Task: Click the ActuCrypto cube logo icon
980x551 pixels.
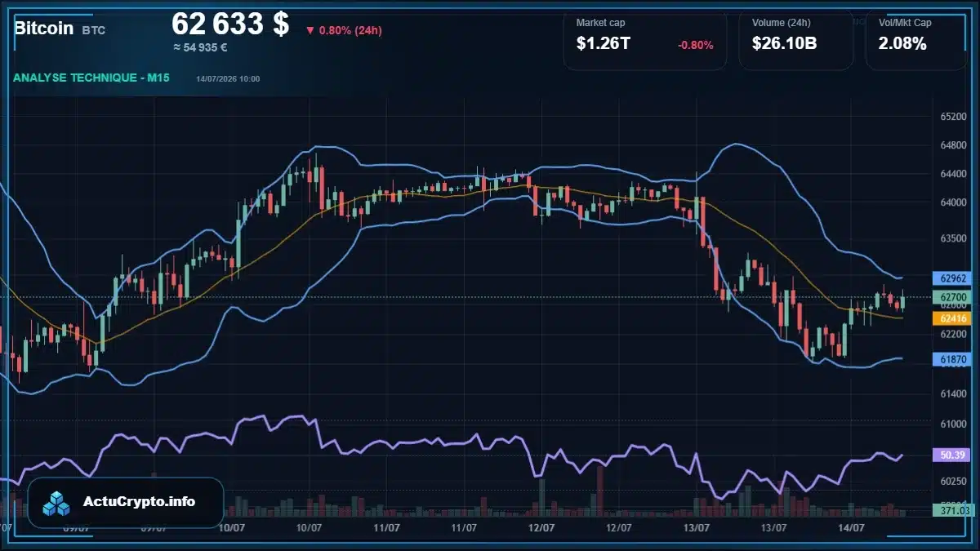Action: pyautogui.click(x=57, y=503)
